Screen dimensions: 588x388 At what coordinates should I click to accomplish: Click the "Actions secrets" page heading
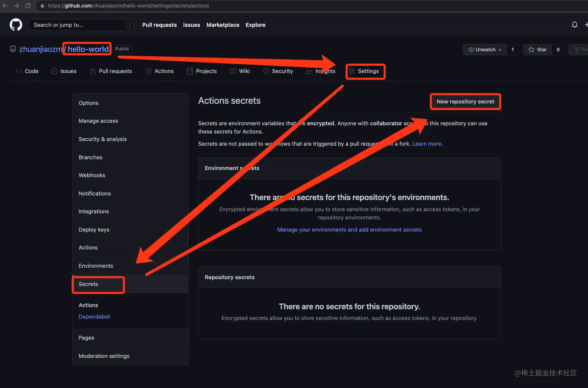tap(229, 101)
